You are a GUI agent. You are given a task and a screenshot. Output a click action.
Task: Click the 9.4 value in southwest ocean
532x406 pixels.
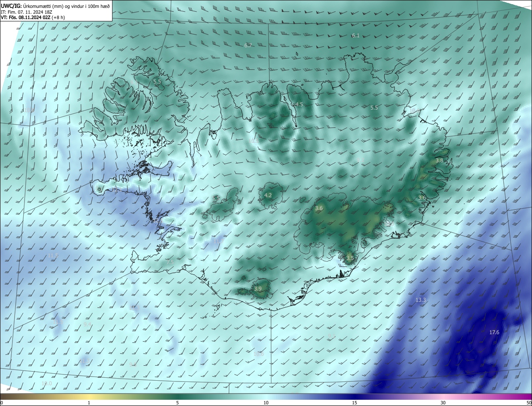(x=87, y=325)
